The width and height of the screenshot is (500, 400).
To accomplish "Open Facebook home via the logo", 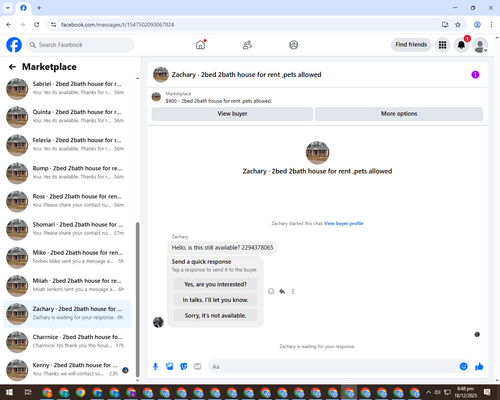I will coord(14,45).
